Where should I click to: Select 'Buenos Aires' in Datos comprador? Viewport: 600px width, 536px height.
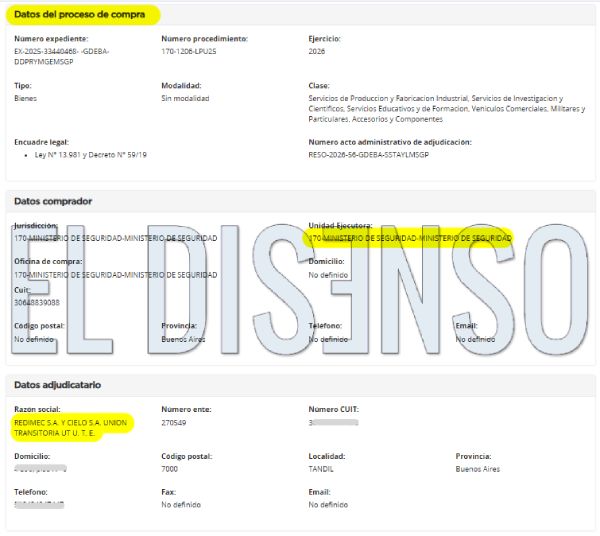pos(183,339)
